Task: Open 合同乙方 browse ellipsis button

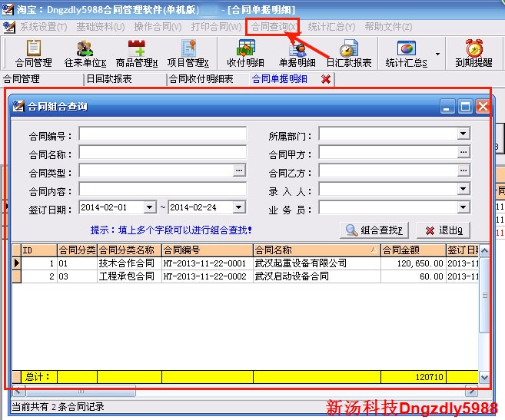Action: tap(463, 170)
